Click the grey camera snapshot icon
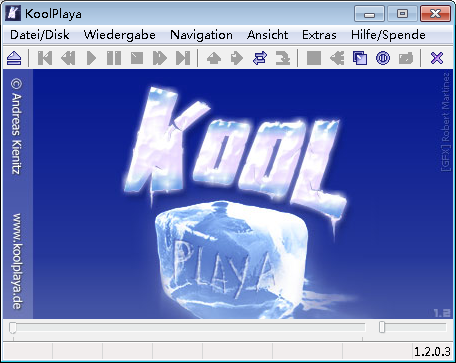 406,58
